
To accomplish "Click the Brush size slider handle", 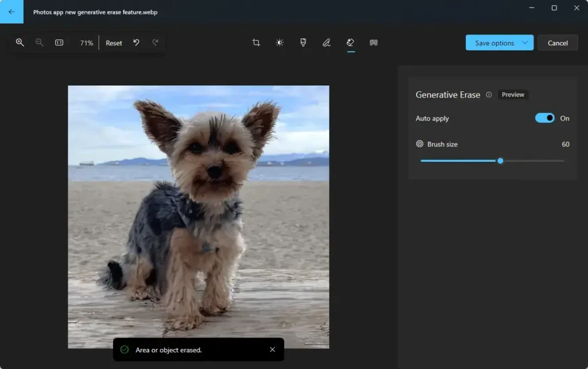I will click(500, 161).
